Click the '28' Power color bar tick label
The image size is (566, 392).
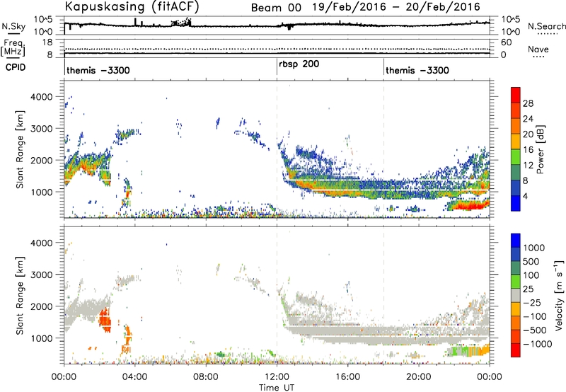pos(528,103)
